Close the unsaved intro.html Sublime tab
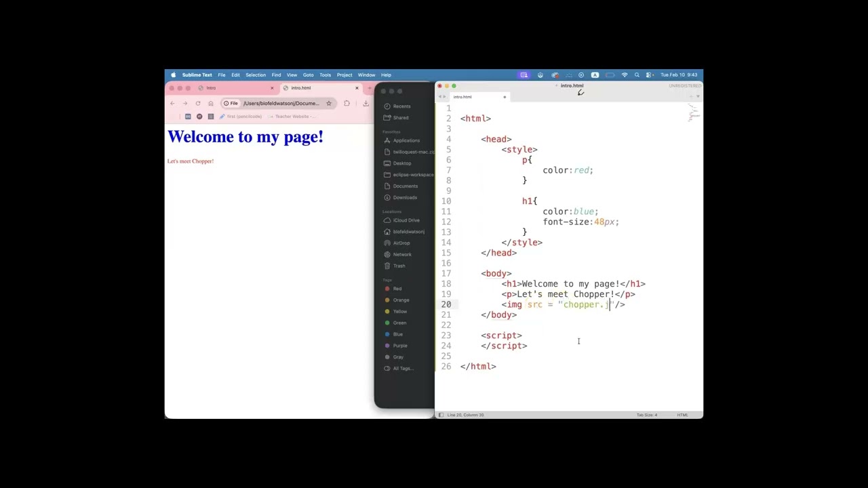Viewport: 868px width, 488px height. click(x=505, y=97)
